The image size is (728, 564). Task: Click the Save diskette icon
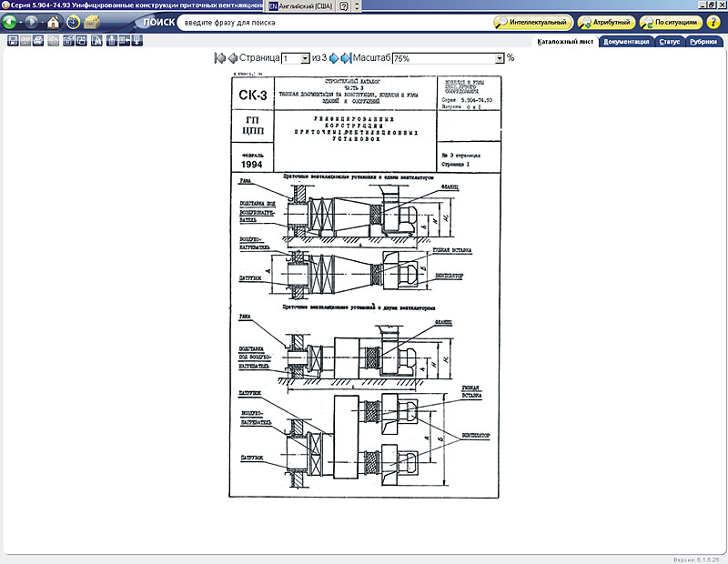(x=11, y=40)
